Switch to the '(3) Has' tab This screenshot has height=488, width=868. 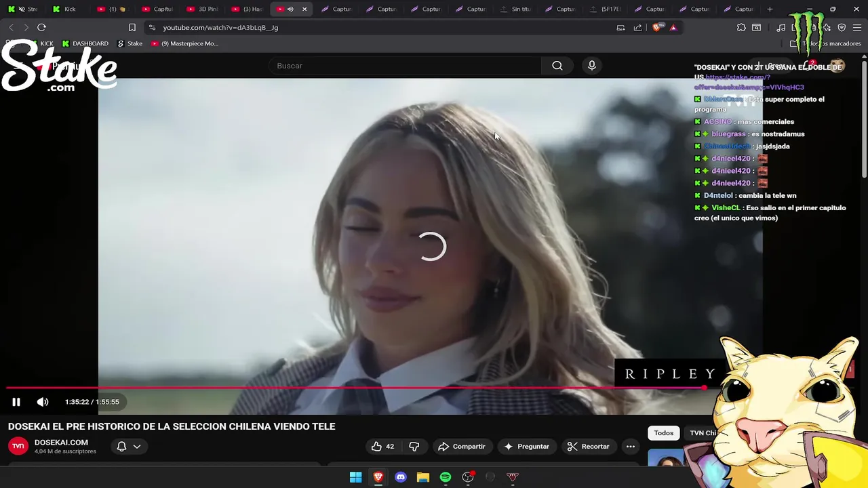[x=247, y=9]
